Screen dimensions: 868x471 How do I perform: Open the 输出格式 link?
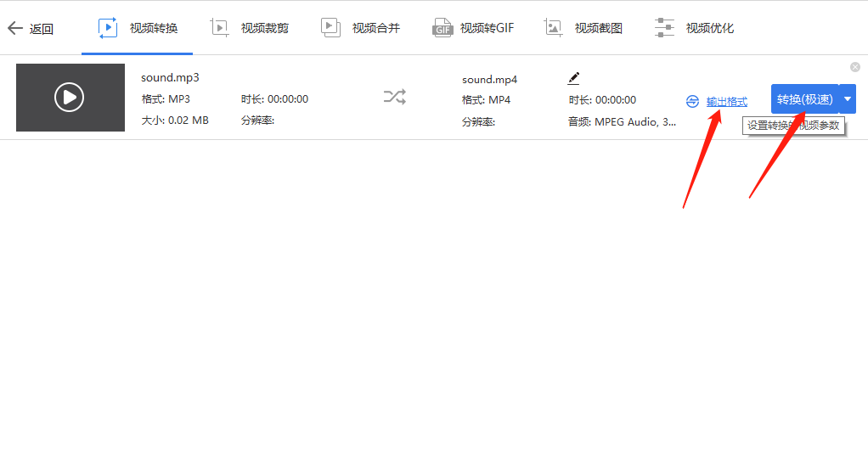[727, 102]
